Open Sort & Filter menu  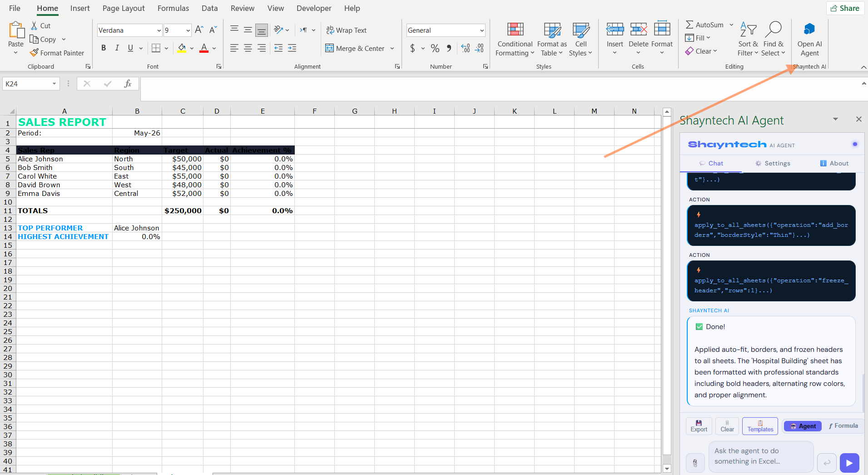pyautogui.click(x=748, y=39)
